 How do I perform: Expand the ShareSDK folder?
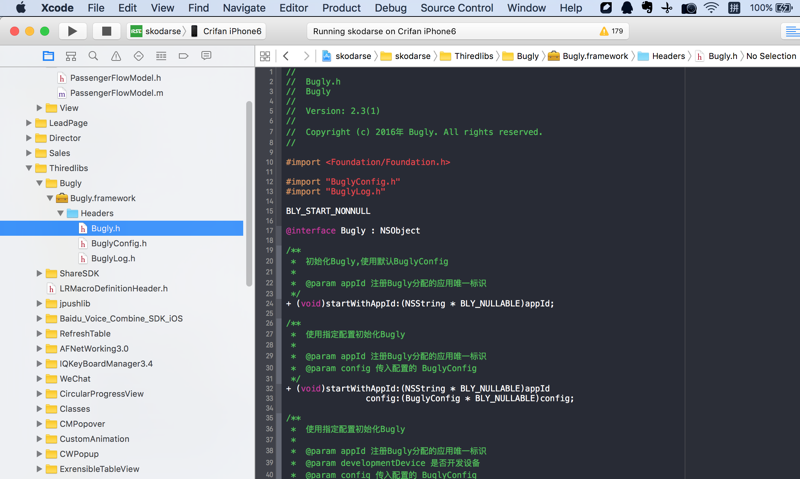(x=39, y=273)
